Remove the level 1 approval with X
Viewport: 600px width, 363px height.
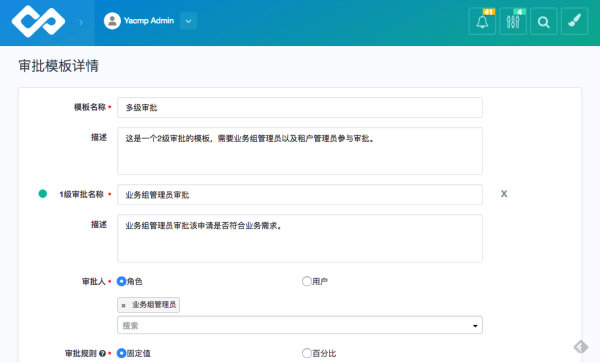pyautogui.click(x=504, y=194)
